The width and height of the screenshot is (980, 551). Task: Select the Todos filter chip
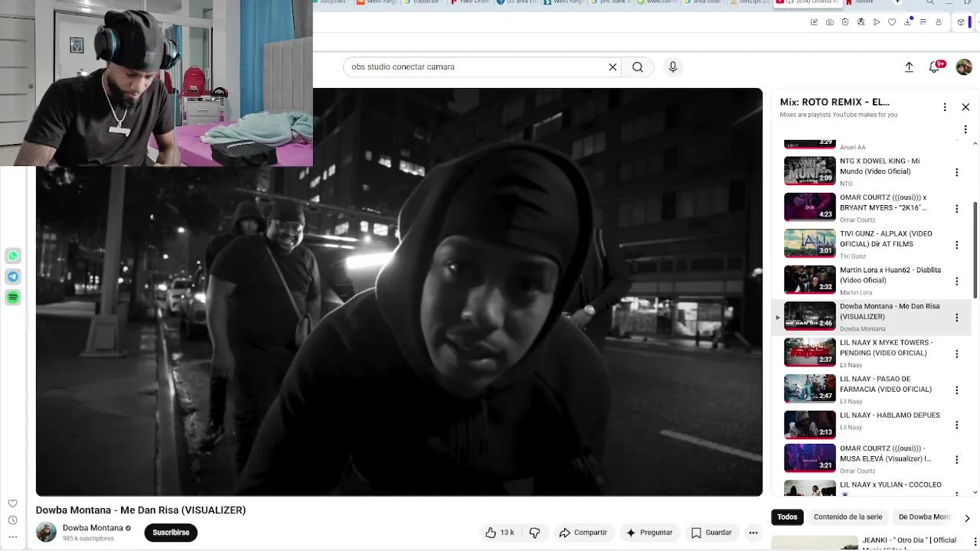click(787, 517)
